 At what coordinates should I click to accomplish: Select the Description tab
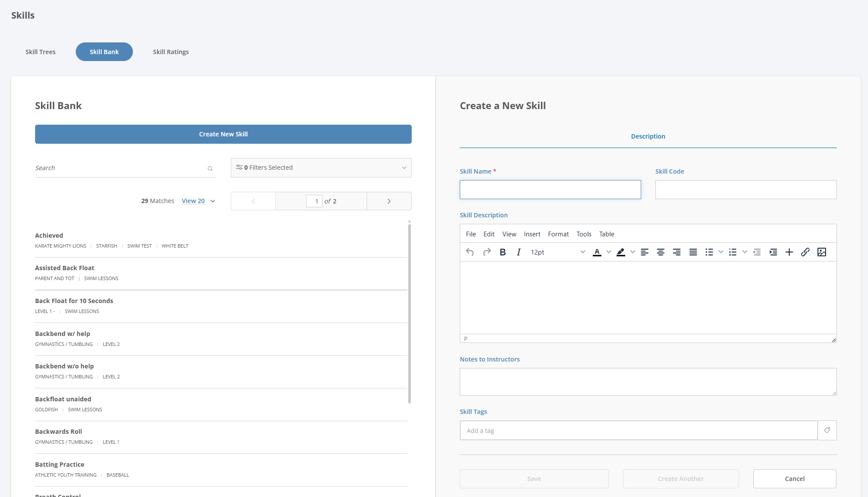(x=648, y=136)
